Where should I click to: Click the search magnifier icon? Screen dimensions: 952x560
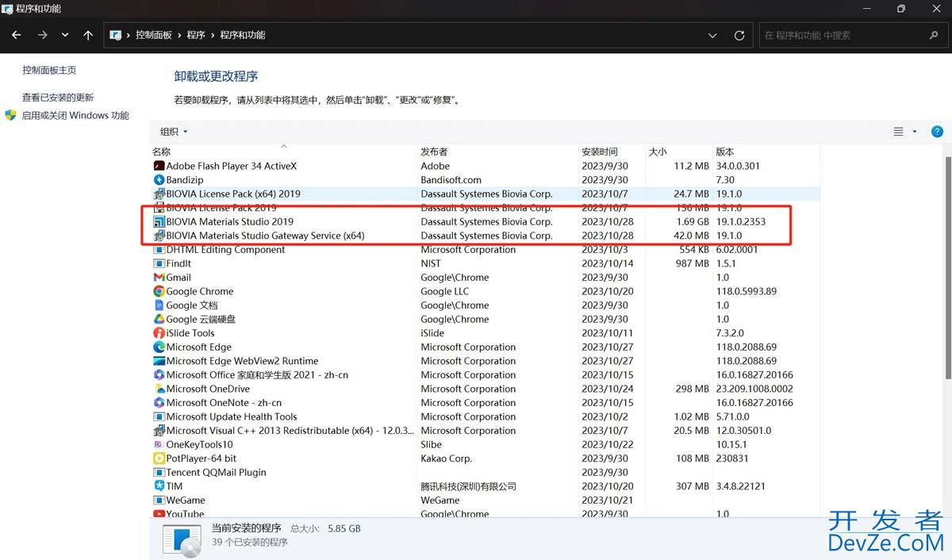pyautogui.click(x=934, y=36)
